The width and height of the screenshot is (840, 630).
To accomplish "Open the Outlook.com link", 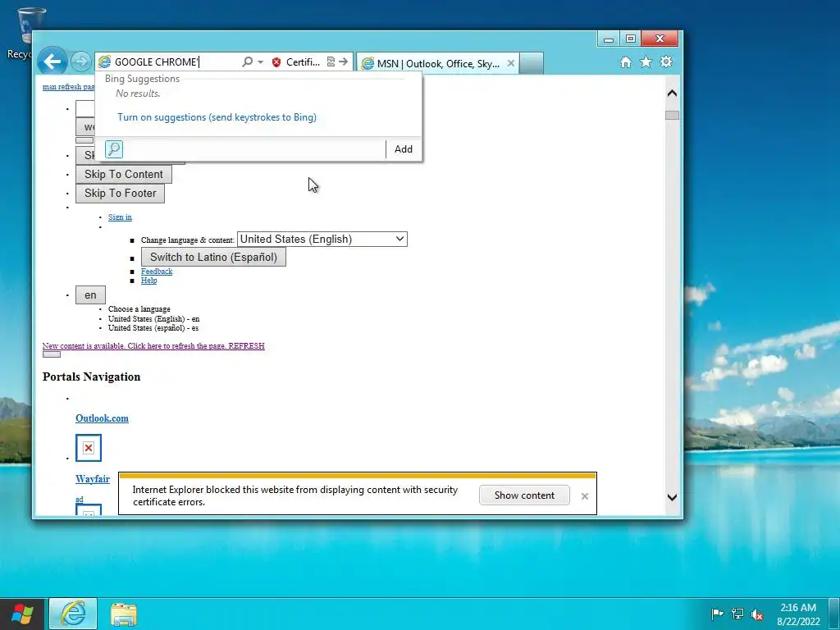I will tap(102, 418).
